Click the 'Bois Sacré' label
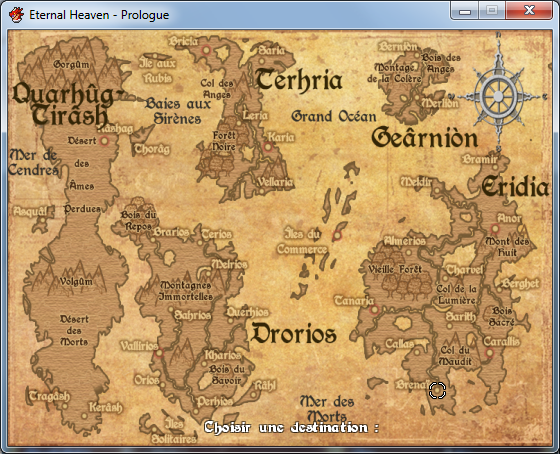Viewport: 560px width, 454px height. tap(502, 316)
